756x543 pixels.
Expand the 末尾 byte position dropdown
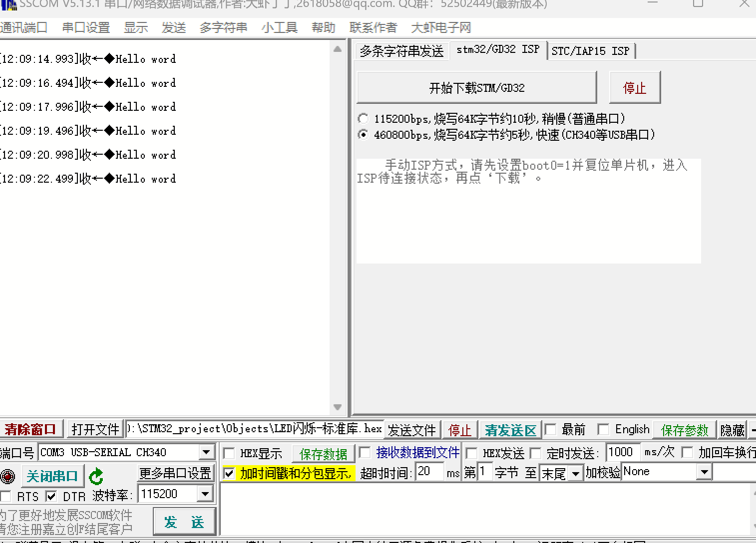[576, 473]
